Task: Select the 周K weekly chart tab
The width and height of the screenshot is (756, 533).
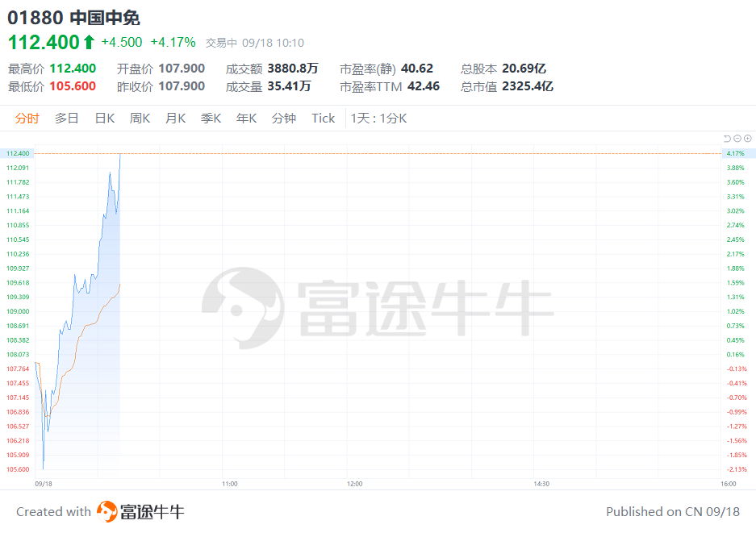Action: pos(140,118)
